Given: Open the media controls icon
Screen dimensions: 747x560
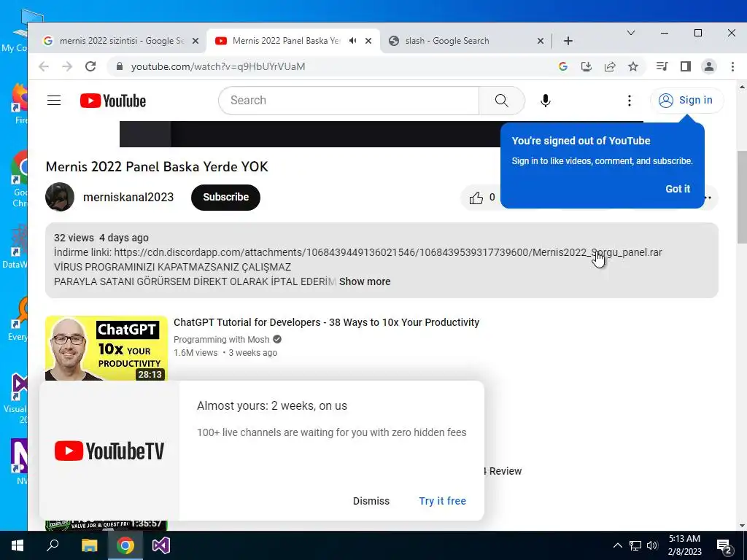Looking at the screenshot, I should (x=662, y=66).
